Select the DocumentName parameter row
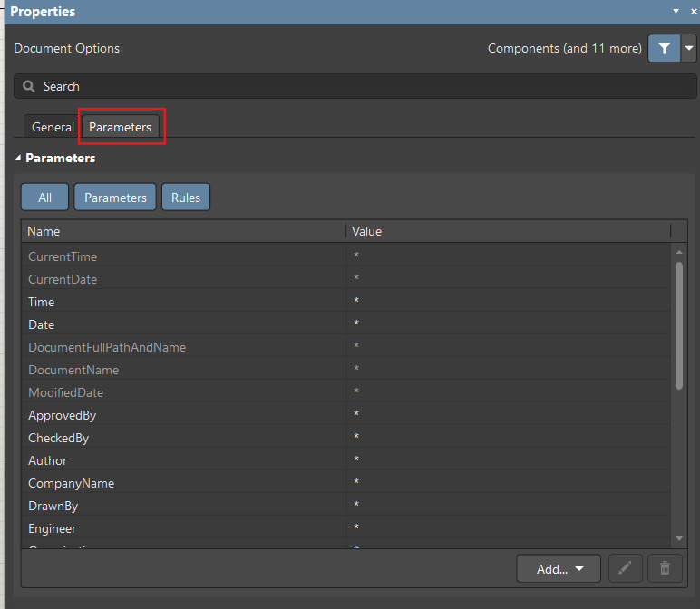Image resolution: width=700 pixels, height=609 pixels. pos(346,370)
